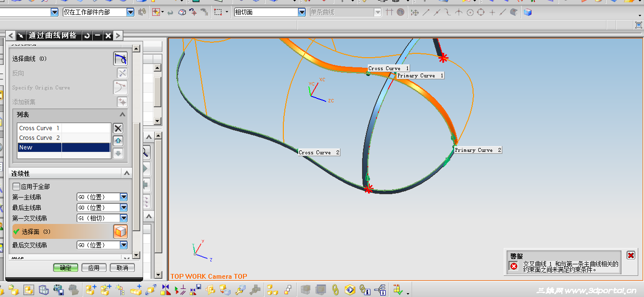Click the chain link WAVE icon in bottom toolbar

[x=335, y=290]
